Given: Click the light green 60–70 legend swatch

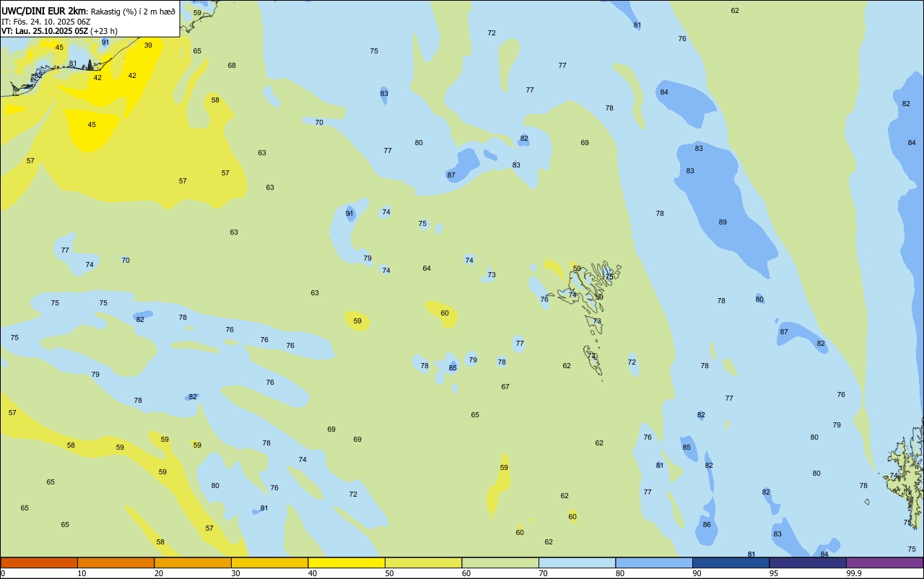Looking at the screenshot, I should [x=500, y=562].
